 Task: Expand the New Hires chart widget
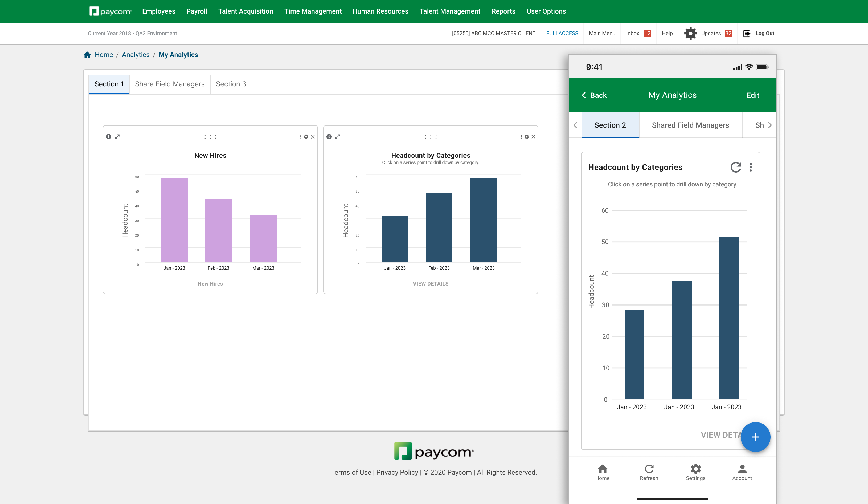117,137
